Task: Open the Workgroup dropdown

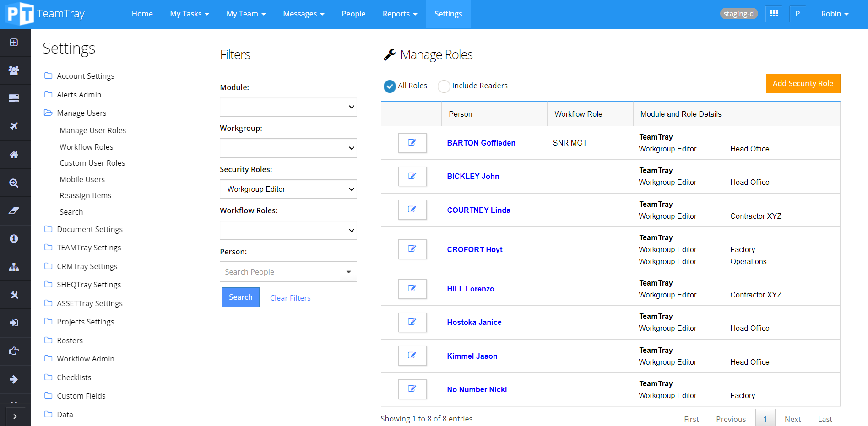Action: pos(288,148)
